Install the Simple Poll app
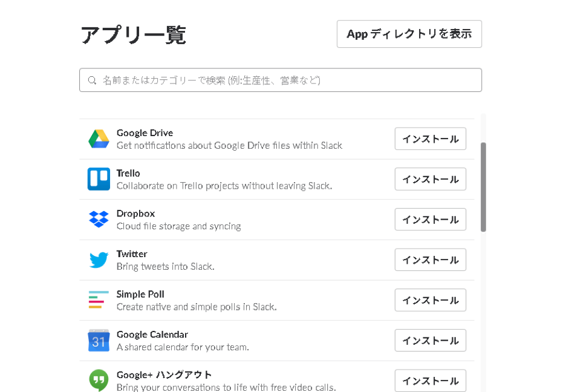Viewport: 569px width, 392px height. tap(430, 300)
